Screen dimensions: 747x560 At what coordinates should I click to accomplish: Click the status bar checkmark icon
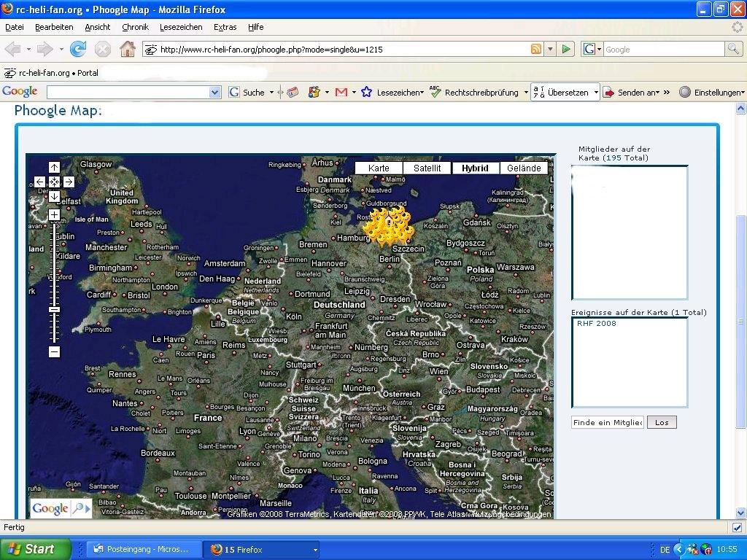pyautogui.click(x=737, y=528)
